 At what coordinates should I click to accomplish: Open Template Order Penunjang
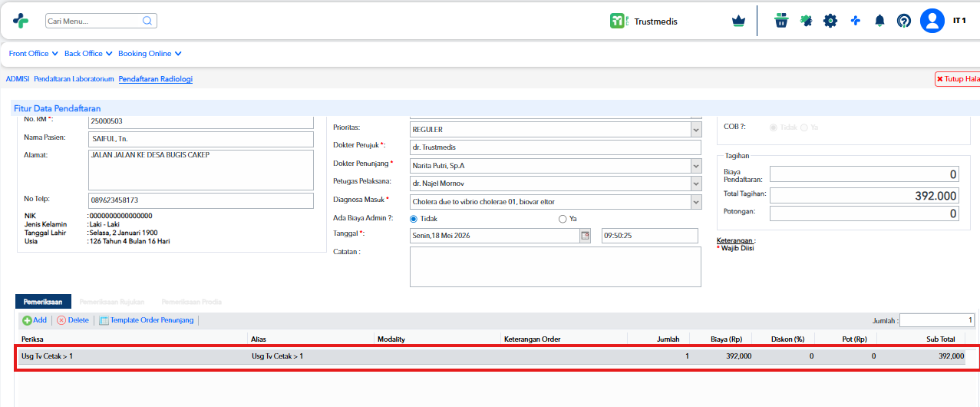tap(147, 320)
